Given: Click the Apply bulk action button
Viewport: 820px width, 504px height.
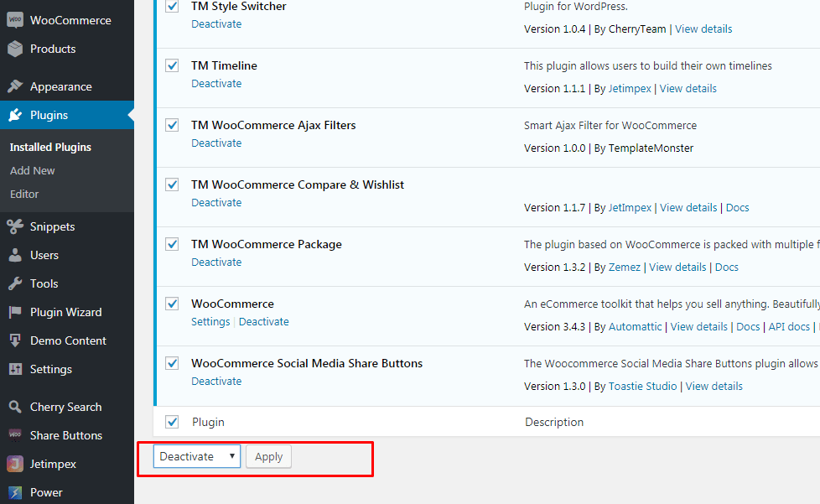Looking at the screenshot, I should click(269, 456).
